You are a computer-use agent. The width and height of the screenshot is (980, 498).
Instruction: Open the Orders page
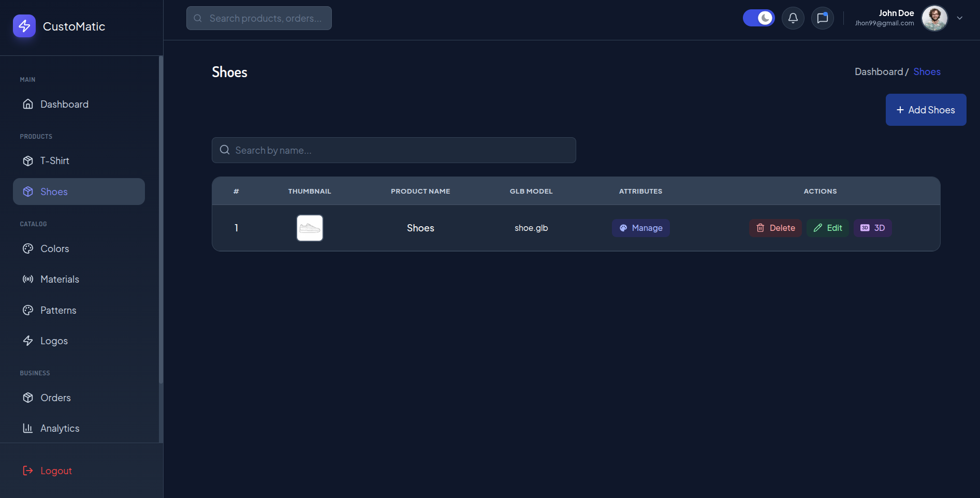coord(79,398)
